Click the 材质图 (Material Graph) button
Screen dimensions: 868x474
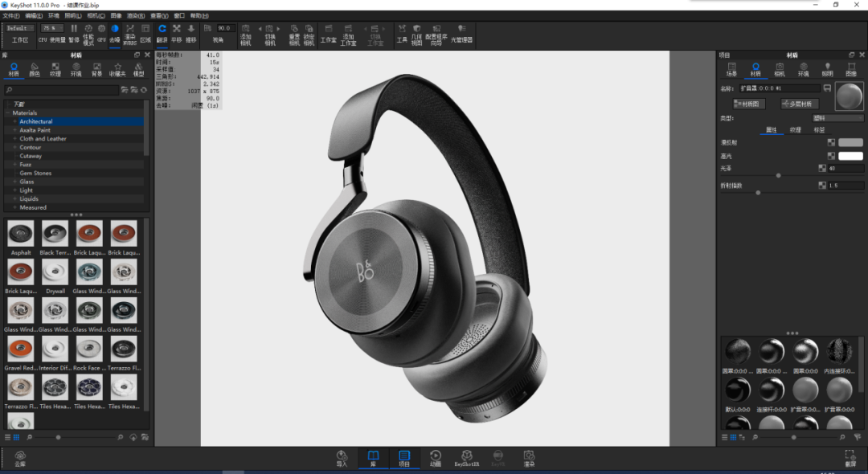[x=749, y=104]
